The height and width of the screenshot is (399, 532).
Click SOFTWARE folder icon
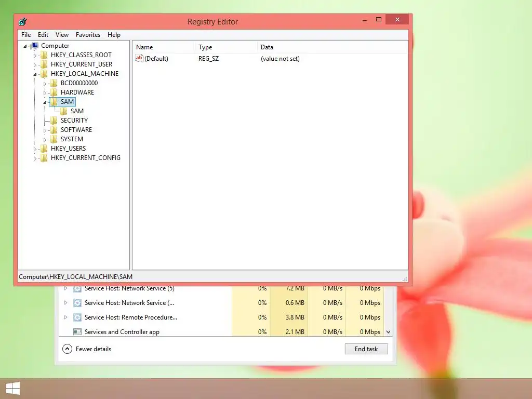(x=54, y=129)
